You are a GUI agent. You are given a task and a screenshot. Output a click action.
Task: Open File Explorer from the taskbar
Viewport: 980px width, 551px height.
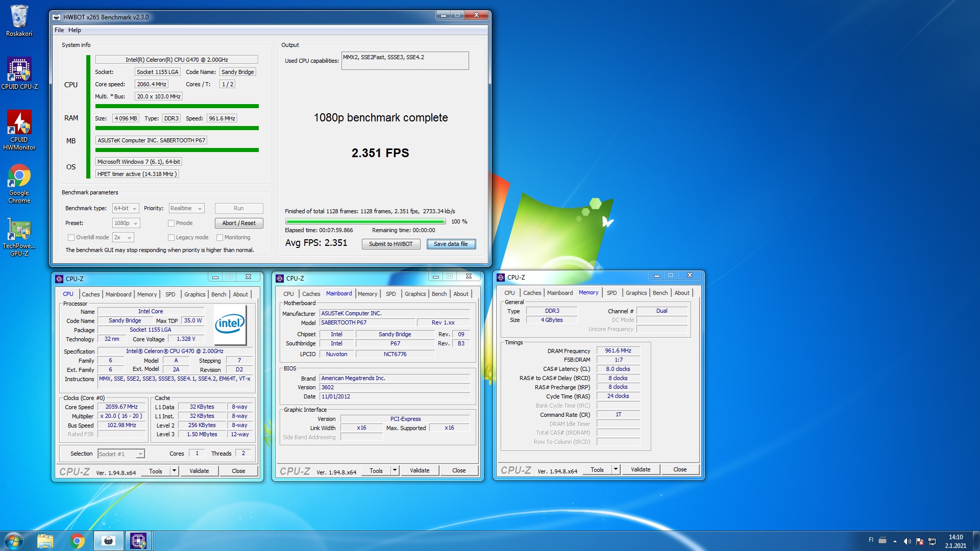(x=45, y=541)
